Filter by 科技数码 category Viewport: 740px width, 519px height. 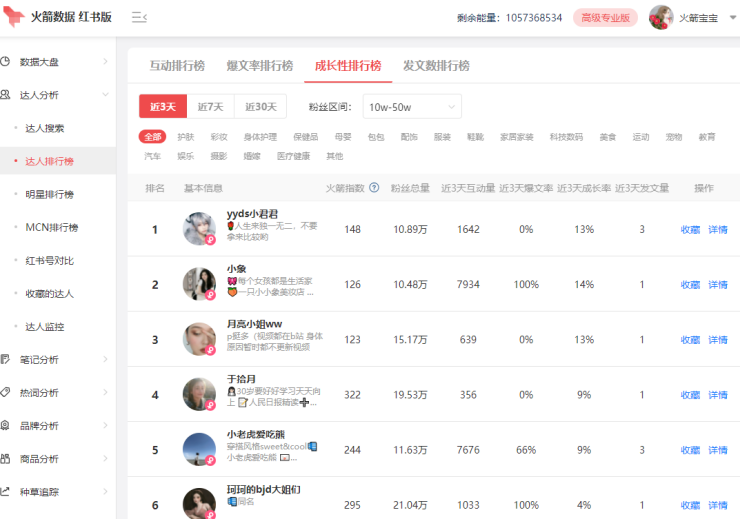click(x=566, y=137)
